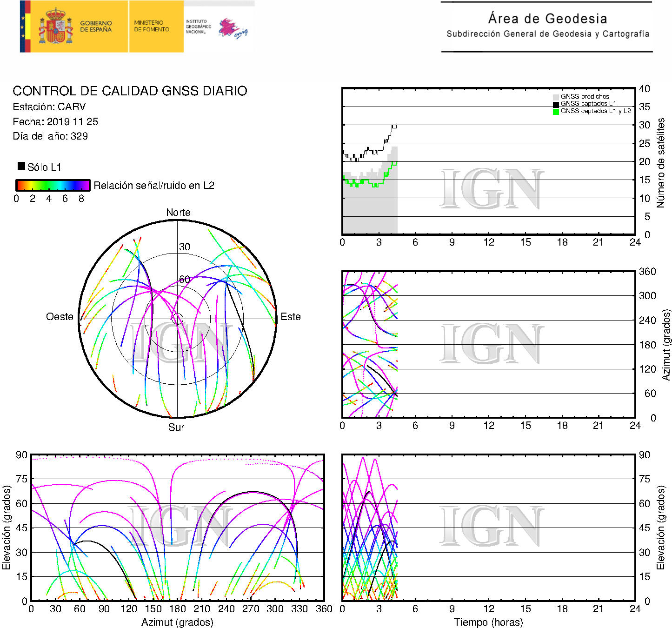Click the 30 elevation ring label
Screen dimensions: 672x628
(x=185, y=247)
